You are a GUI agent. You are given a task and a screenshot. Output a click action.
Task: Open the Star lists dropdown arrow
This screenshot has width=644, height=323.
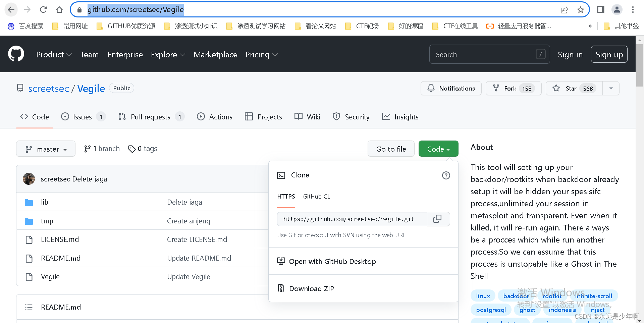click(x=611, y=89)
